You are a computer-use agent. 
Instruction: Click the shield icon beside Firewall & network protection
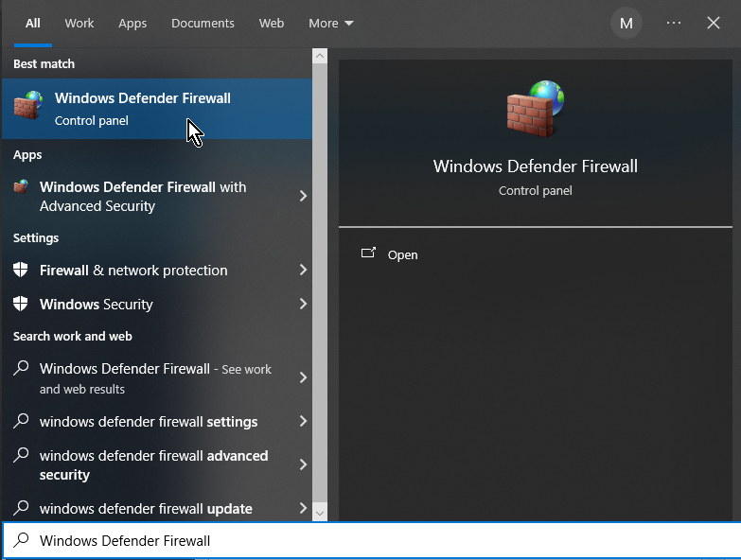pyautogui.click(x=20, y=270)
